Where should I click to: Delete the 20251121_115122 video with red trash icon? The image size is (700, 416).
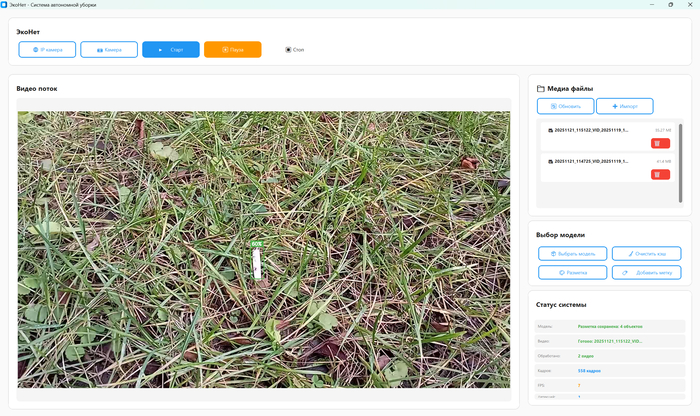click(x=660, y=143)
